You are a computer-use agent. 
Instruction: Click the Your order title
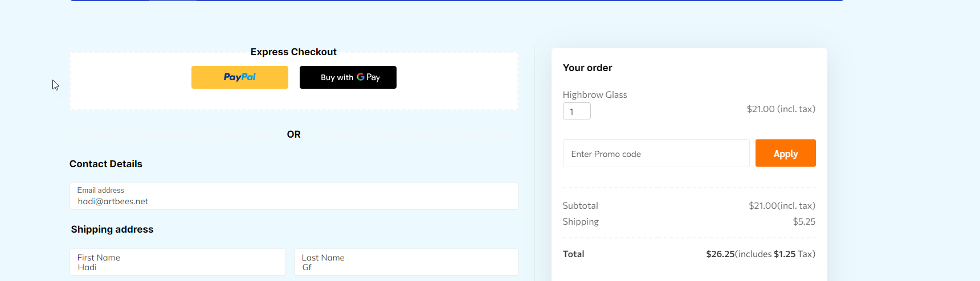click(587, 68)
